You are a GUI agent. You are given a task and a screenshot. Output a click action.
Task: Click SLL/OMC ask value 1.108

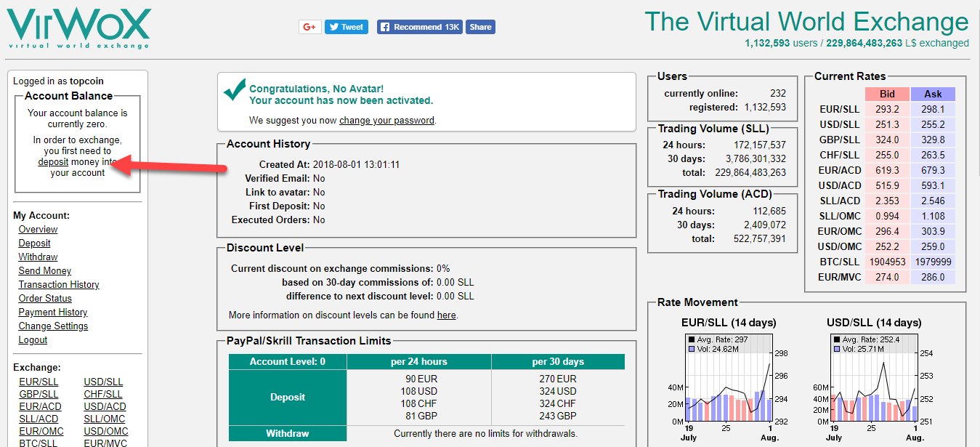click(x=933, y=216)
